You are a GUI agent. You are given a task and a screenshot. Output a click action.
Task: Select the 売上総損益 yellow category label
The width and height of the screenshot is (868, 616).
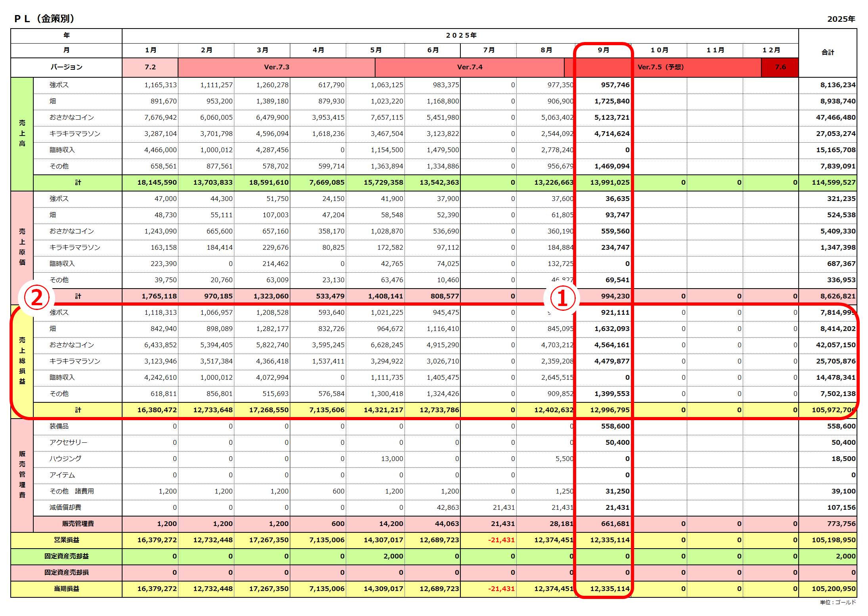22,361
